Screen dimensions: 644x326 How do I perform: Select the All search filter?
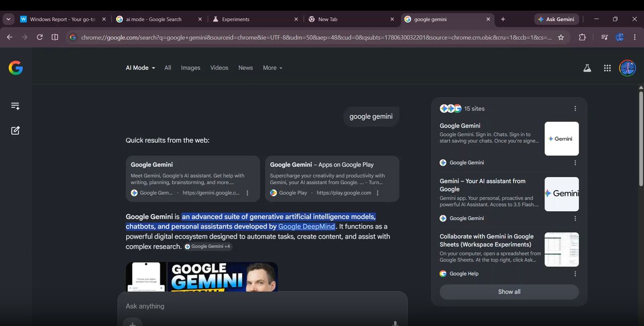pyautogui.click(x=168, y=68)
